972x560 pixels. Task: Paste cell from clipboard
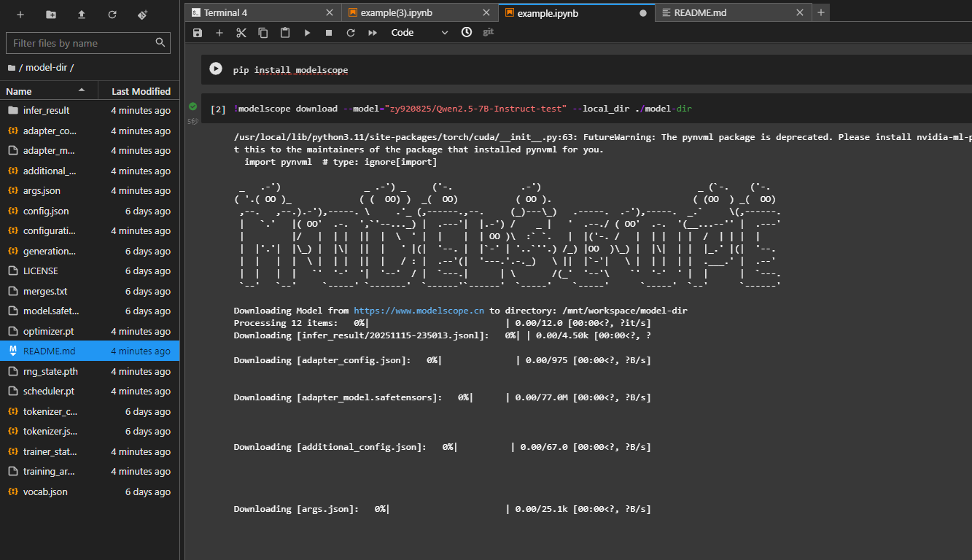click(285, 33)
